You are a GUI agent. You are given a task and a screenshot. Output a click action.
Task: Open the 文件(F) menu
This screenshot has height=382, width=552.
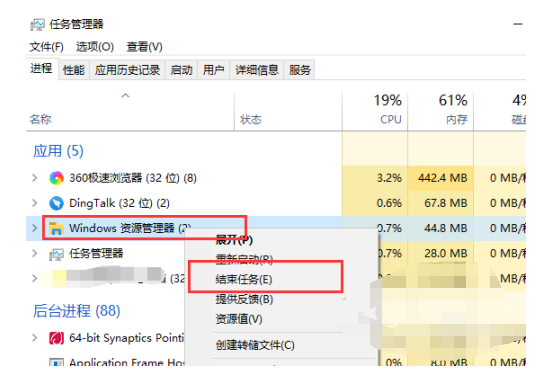coord(46,47)
